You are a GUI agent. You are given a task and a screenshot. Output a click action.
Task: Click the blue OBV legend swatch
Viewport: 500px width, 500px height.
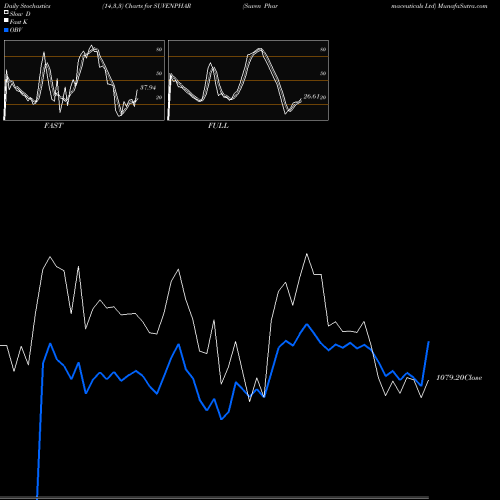pyautogui.click(x=6, y=30)
